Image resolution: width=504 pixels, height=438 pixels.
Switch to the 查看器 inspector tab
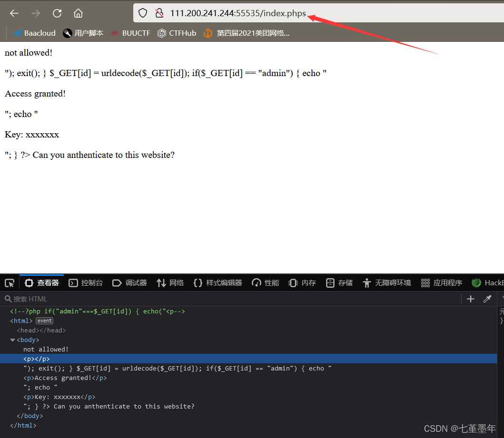pyautogui.click(x=42, y=283)
